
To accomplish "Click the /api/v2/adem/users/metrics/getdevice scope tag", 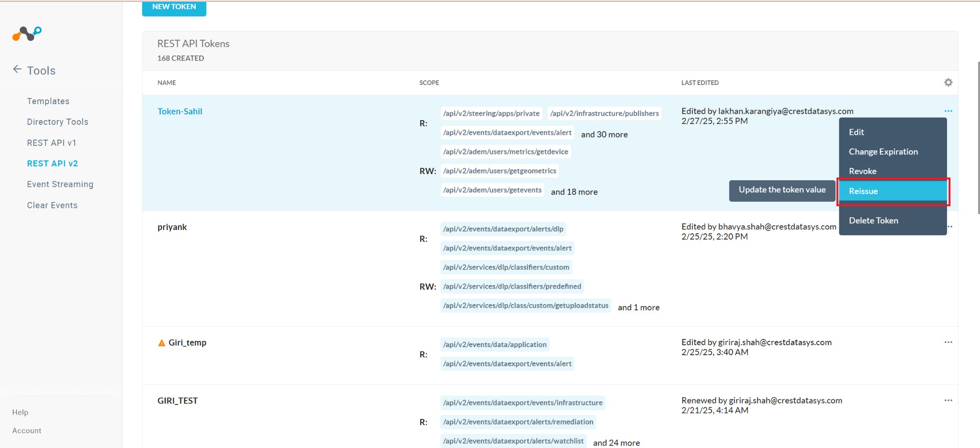I will pyautogui.click(x=506, y=152).
